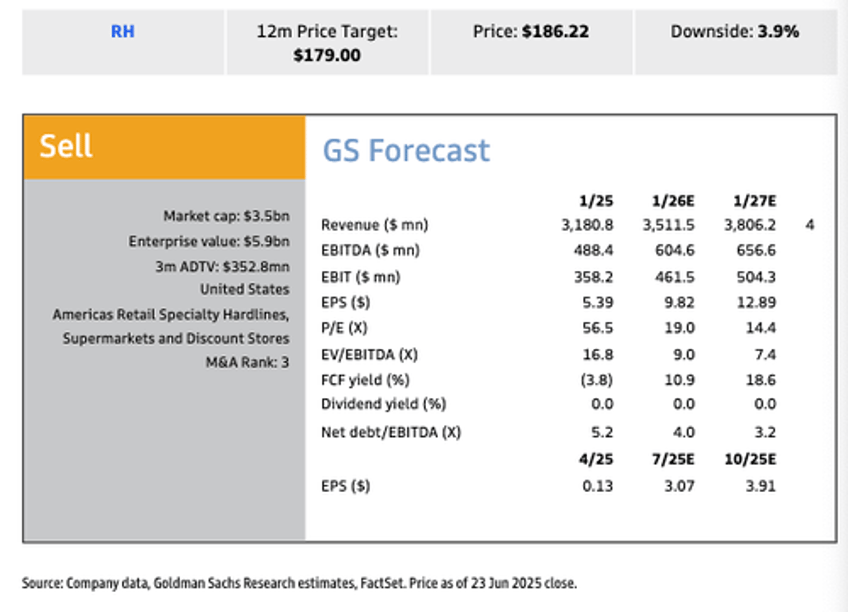
Task: Select revenue value 3,806.2
Action: click(750, 225)
